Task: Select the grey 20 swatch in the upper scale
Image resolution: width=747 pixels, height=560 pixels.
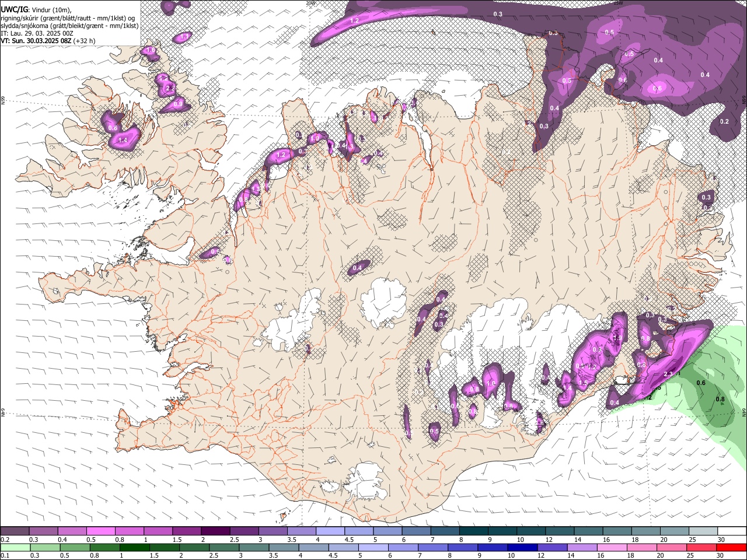Action: tap(675, 531)
